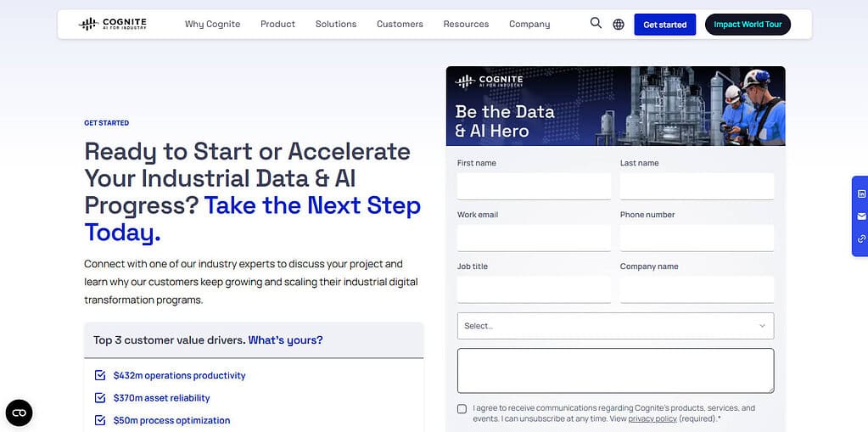Click the search magnifier icon
The height and width of the screenshot is (432, 868).
596,23
